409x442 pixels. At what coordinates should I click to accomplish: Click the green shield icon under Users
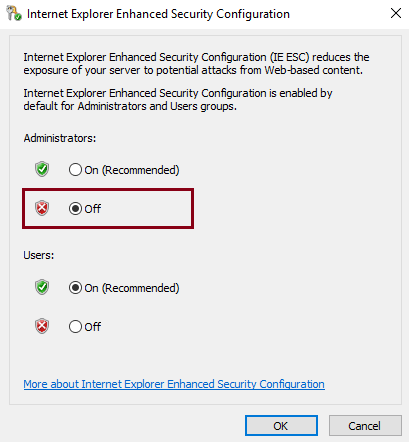(x=42, y=287)
